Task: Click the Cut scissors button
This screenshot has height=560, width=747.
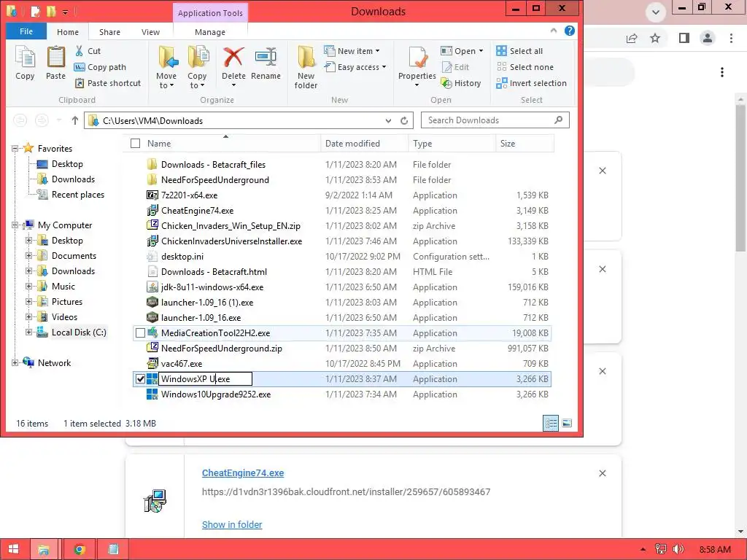Action: coord(88,51)
